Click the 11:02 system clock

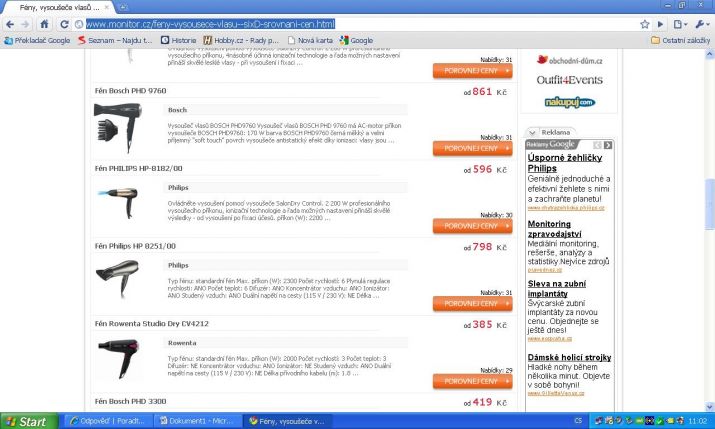coord(697,421)
